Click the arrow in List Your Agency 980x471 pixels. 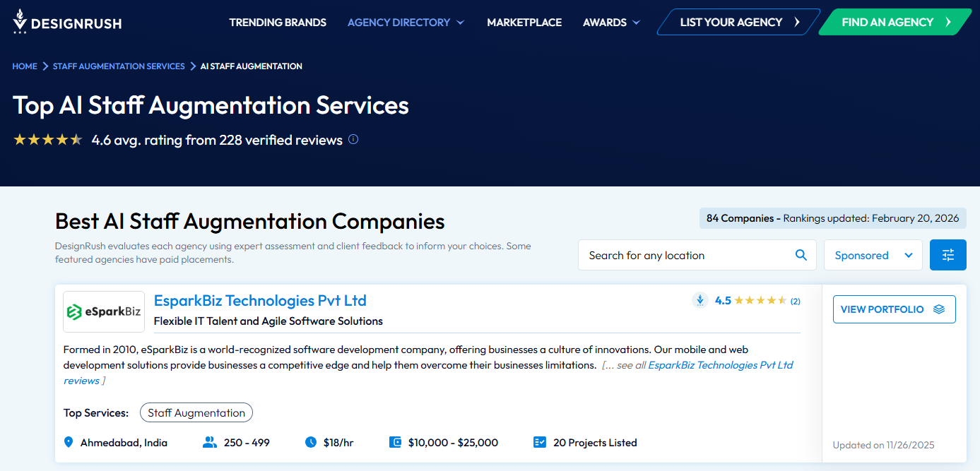[x=797, y=22]
